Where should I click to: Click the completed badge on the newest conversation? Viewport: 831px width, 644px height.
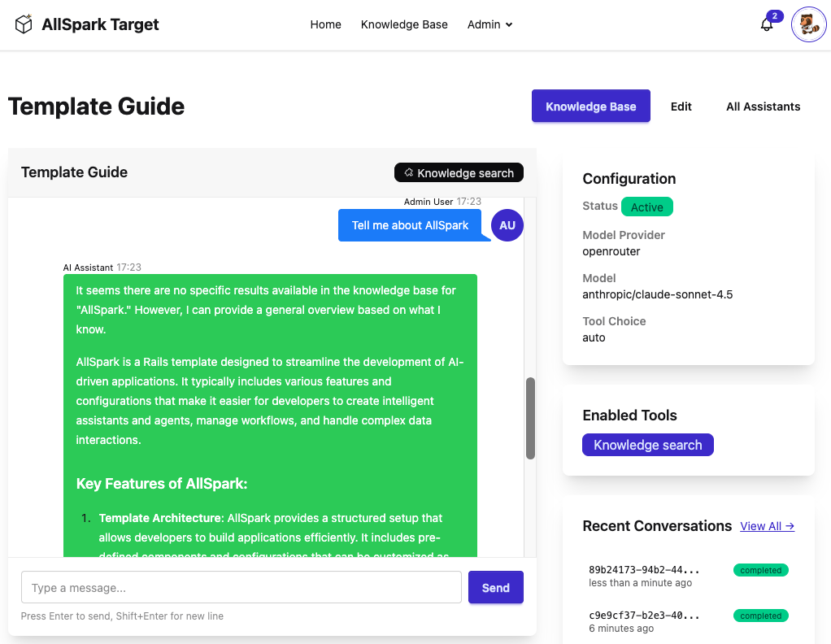point(760,570)
